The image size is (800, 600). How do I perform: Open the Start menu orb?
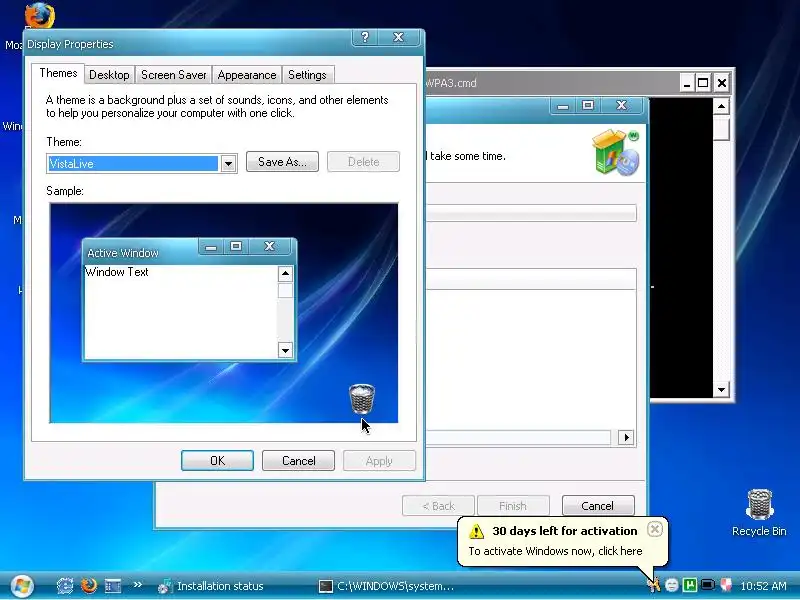coord(22,586)
